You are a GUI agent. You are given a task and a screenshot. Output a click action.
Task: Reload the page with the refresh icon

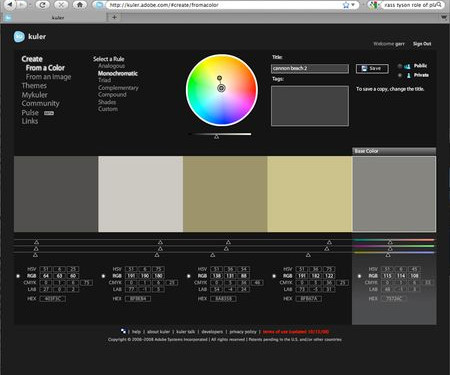point(42,5)
